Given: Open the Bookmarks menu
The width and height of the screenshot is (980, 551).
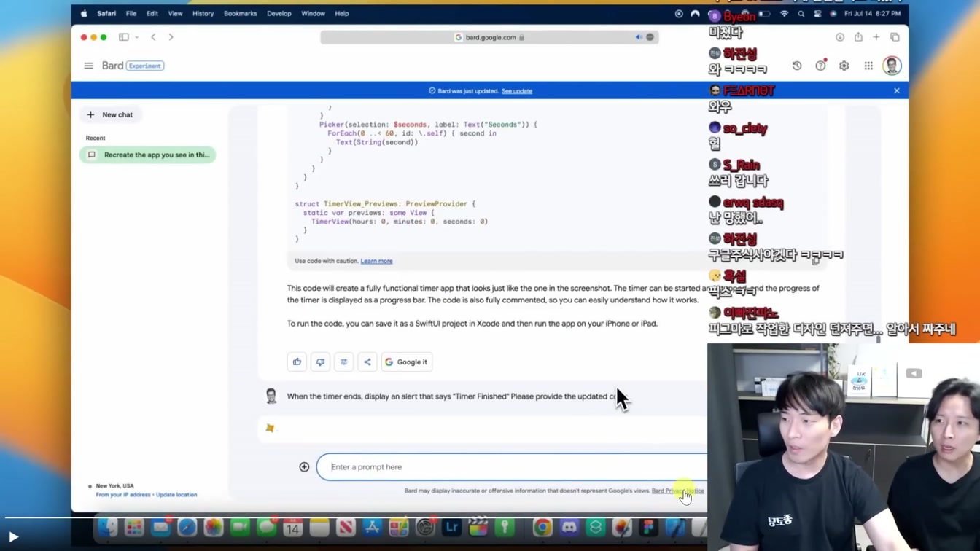Looking at the screenshot, I should (241, 13).
